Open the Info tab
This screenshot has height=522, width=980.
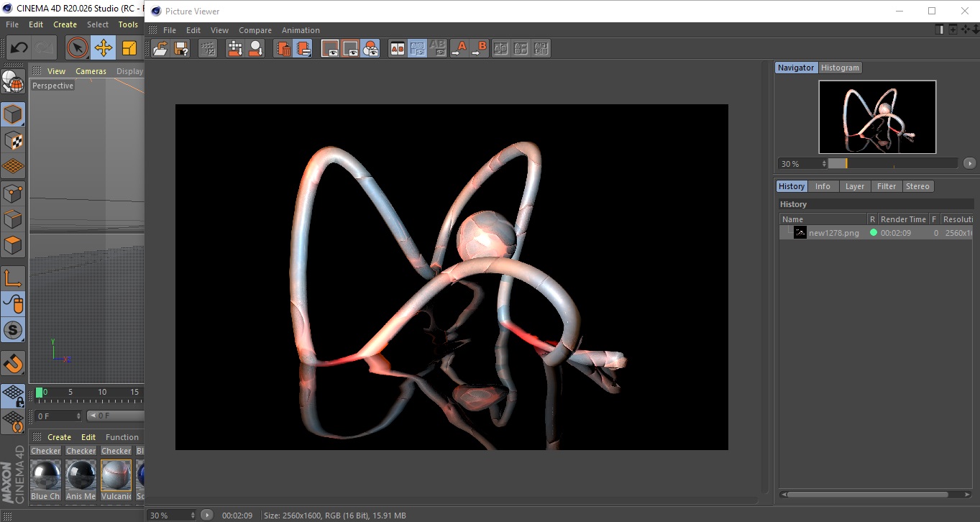(x=823, y=186)
